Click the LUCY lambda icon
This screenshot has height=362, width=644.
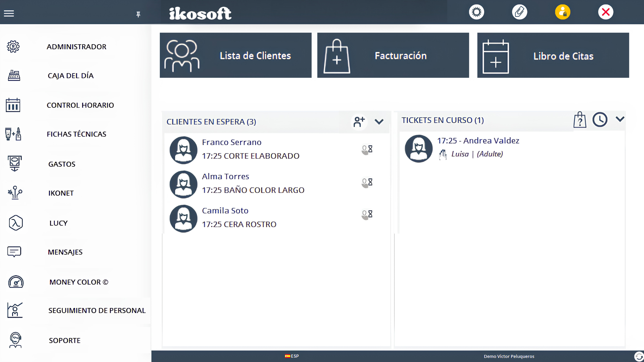tap(16, 223)
